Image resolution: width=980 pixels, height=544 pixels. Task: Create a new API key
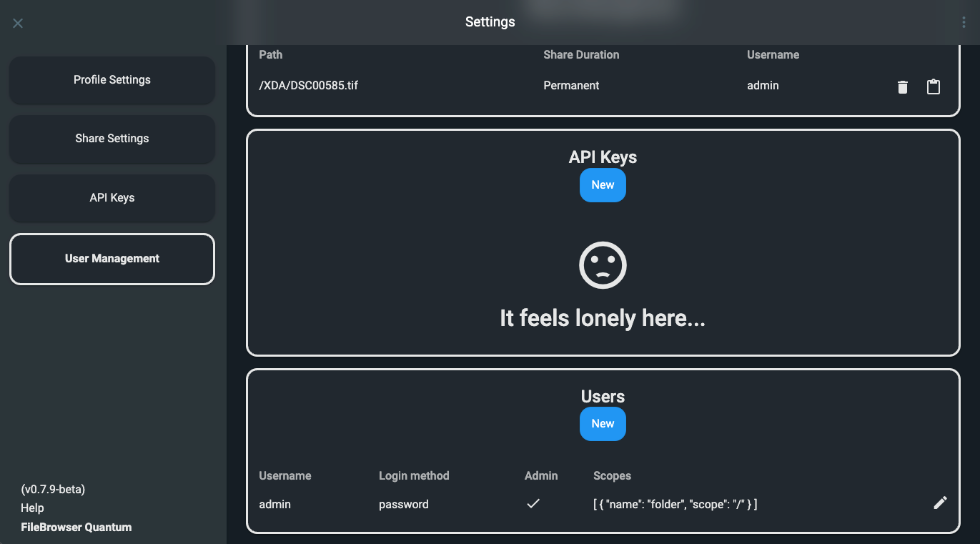tap(603, 185)
